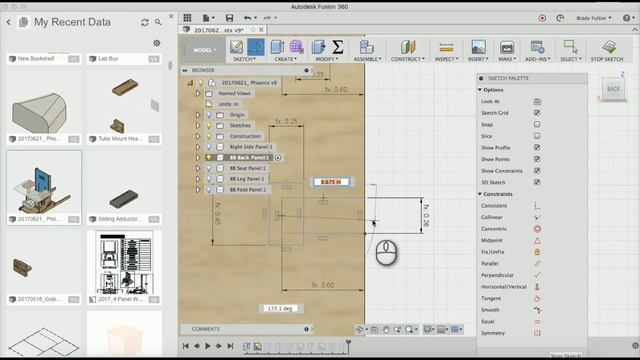Click the Stop Sketch button
Viewport: 640px width, 360px height.
(607, 51)
